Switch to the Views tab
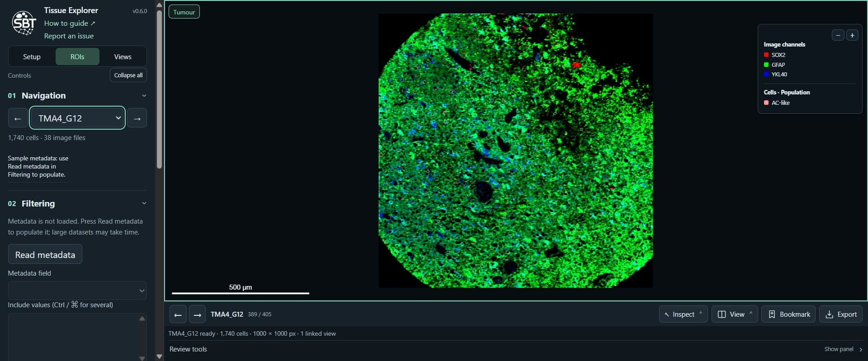This screenshot has width=868, height=361. (x=123, y=57)
